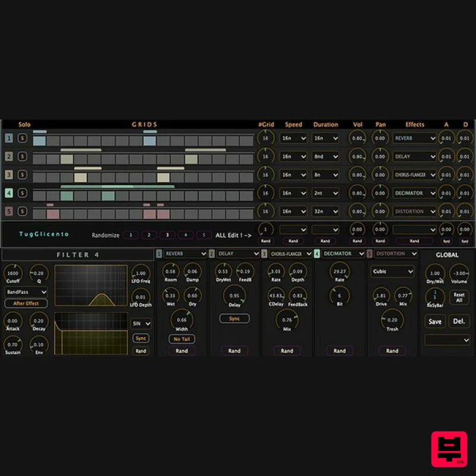The image size is (476, 476).
Task: Click the Reverb Room knob
Action: [x=171, y=272]
